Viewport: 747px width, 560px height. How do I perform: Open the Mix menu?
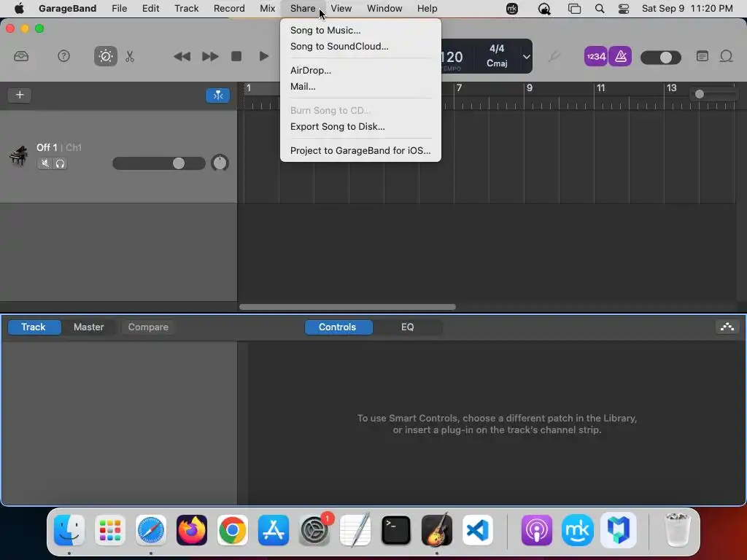[267, 8]
